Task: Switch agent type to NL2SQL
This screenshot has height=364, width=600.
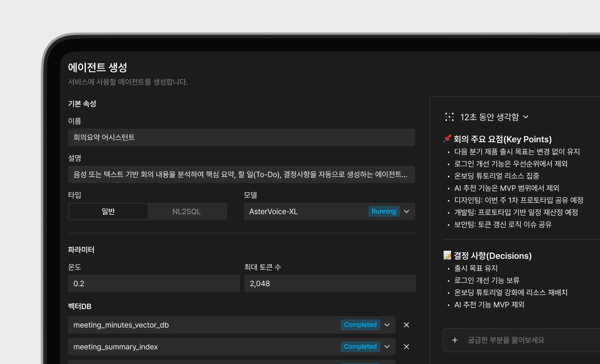Action: coord(186,212)
